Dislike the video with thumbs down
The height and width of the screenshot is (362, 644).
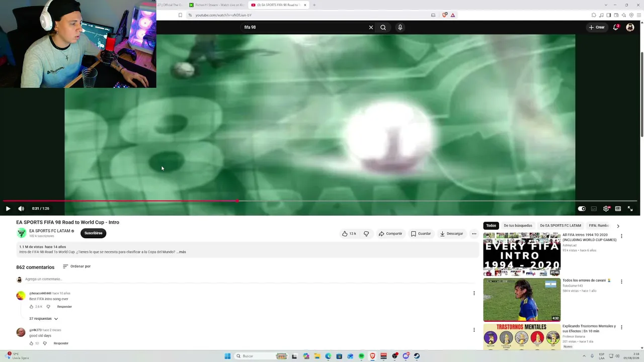(366, 234)
